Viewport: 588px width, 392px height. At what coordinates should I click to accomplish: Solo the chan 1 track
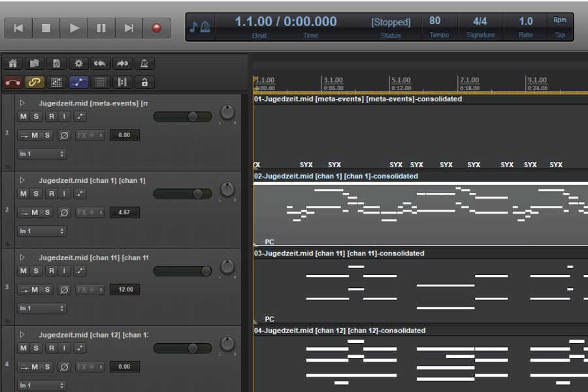click(36, 193)
